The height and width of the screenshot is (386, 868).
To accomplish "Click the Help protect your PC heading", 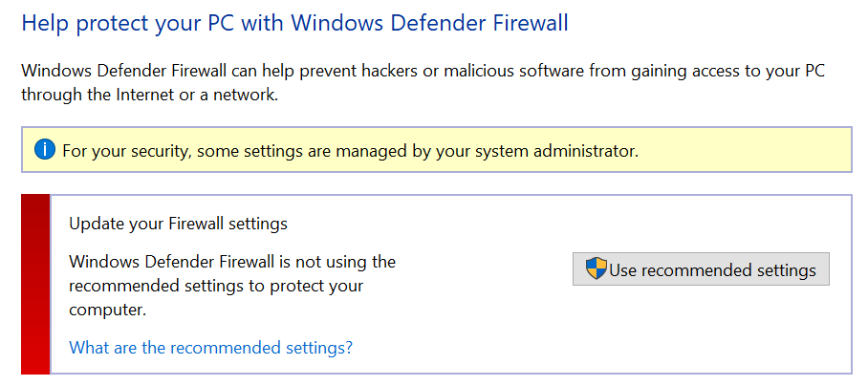I will click(x=295, y=23).
